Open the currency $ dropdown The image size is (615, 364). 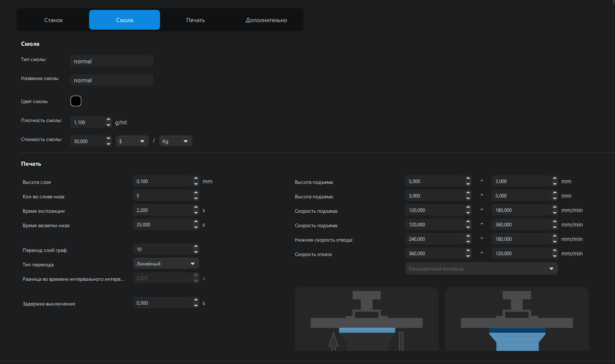tap(132, 141)
